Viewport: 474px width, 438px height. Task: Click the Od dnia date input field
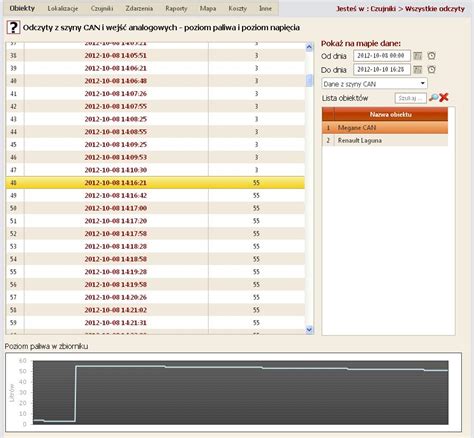pyautogui.click(x=382, y=56)
